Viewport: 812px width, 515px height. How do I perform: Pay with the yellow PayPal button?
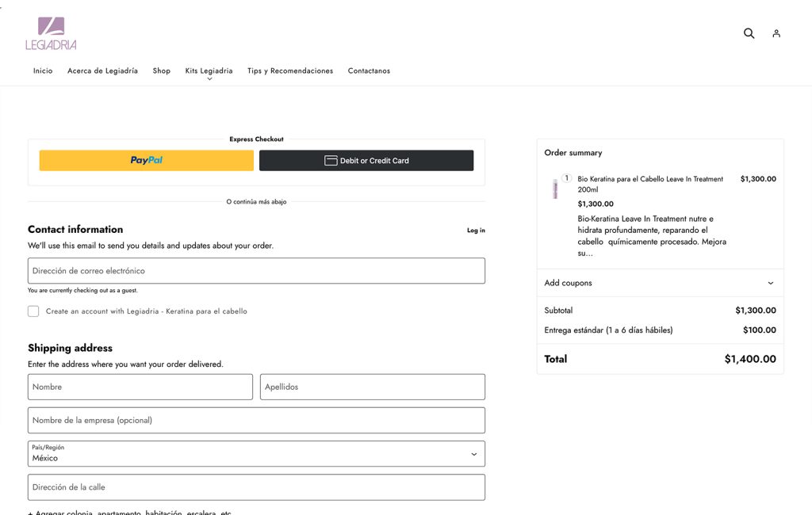click(x=147, y=160)
